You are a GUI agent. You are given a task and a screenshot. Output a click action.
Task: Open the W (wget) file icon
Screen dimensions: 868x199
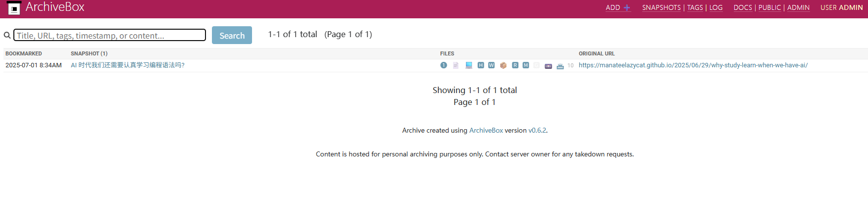491,65
